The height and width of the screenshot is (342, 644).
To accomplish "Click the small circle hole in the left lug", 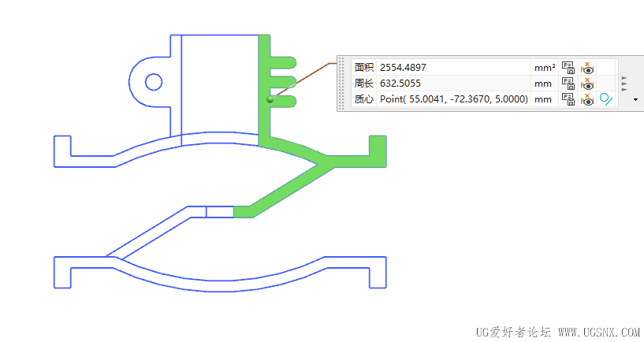I will coord(154,82).
